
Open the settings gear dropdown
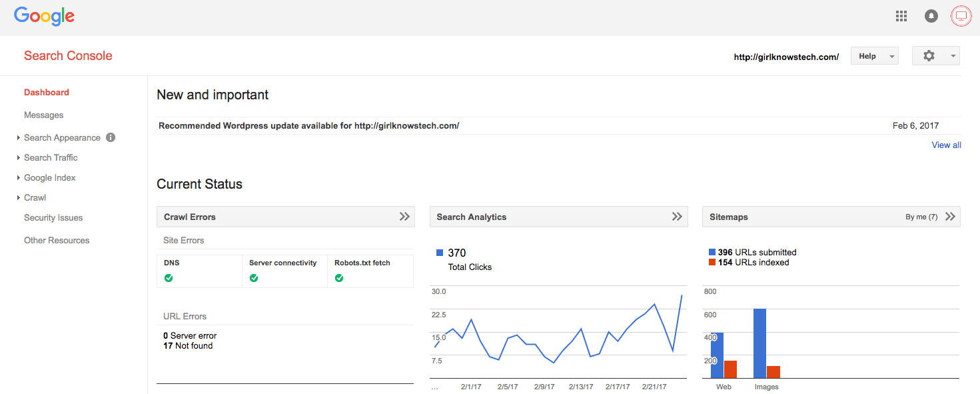pos(935,56)
